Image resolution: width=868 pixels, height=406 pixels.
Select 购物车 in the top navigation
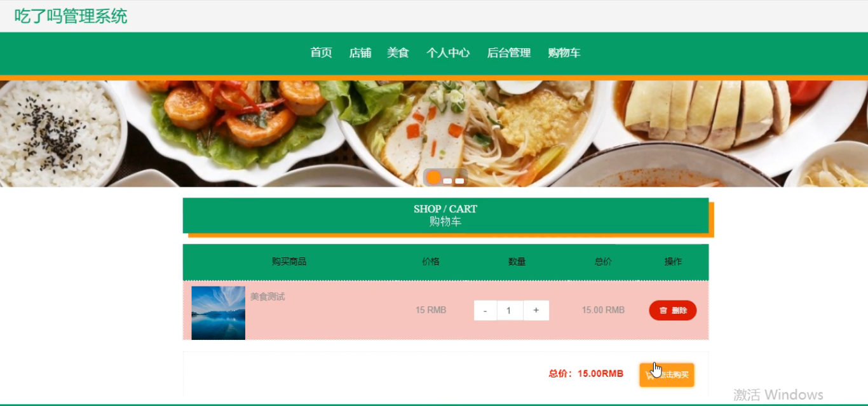(x=564, y=53)
